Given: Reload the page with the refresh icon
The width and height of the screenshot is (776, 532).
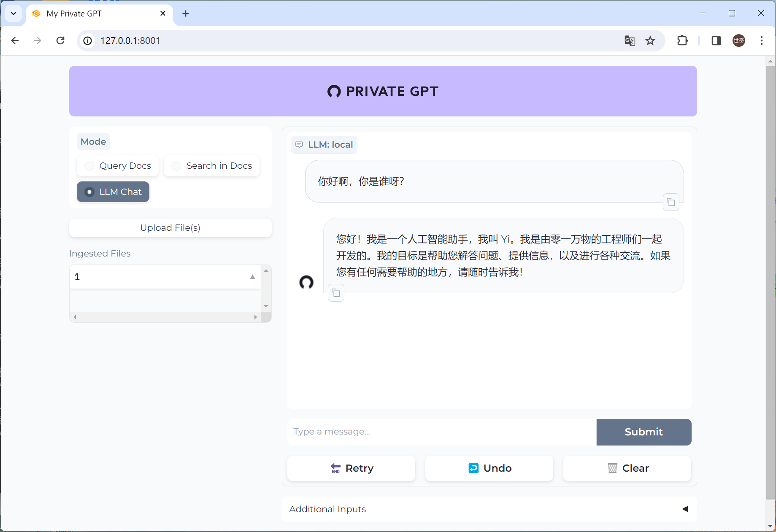Looking at the screenshot, I should click(60, 41).
